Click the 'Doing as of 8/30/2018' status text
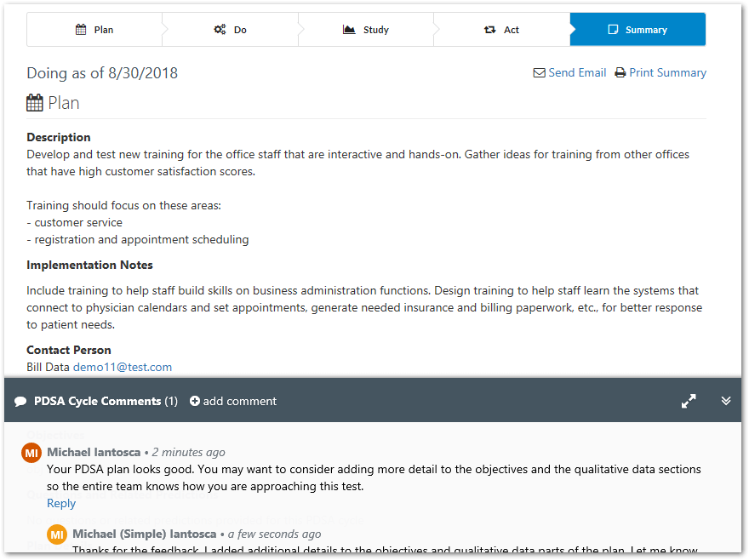The height and width of the screenshot is (560, 749). [x=102, y=73]
